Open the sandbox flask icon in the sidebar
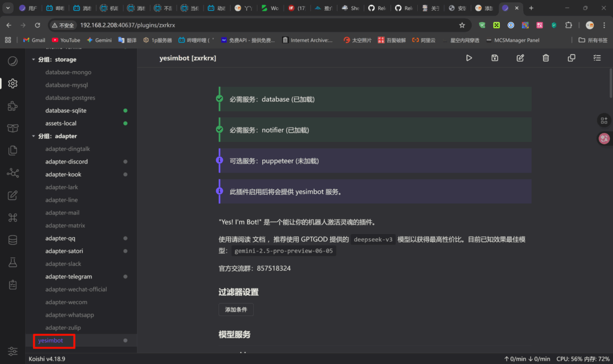Screen dimensions: 613x364 tap(13, 262)
